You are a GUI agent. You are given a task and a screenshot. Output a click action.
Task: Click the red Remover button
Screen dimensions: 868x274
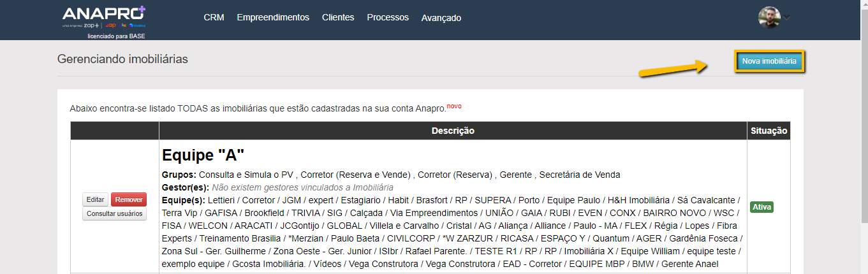(x=129, y=199)
